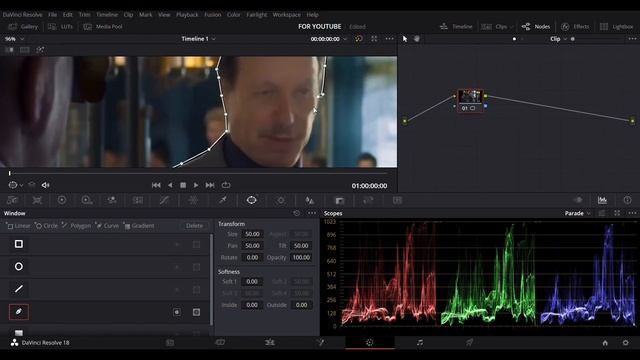This screenshot has height=360, width=640.
Task: Select the Window palette icon
Action: click(x=251, y=200)
